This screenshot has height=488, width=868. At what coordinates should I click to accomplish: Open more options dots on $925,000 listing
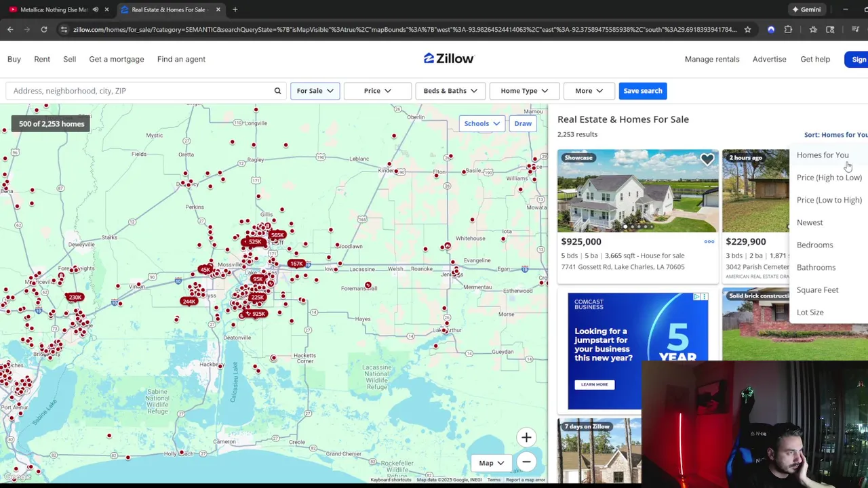[709, 241]
